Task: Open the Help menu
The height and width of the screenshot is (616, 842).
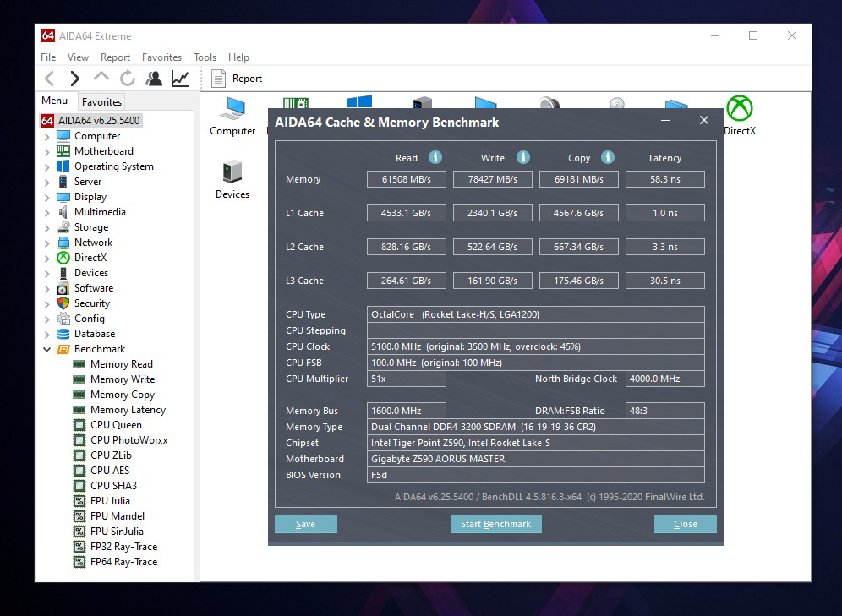Action: [x=238, y=57]
